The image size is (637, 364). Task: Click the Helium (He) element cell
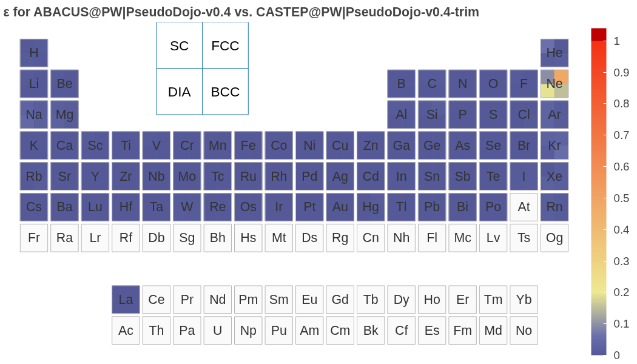click(554, 53)
